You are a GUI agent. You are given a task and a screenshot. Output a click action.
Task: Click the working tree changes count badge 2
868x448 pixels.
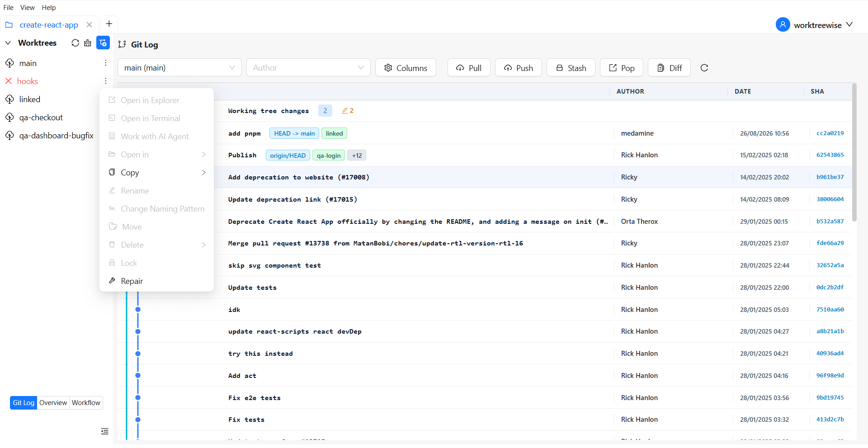325,111
